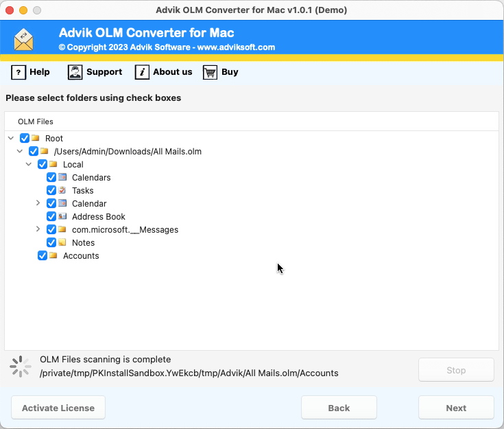504x429 pixels.
Task: Close the window with the red button
Action: pos(10,10)
